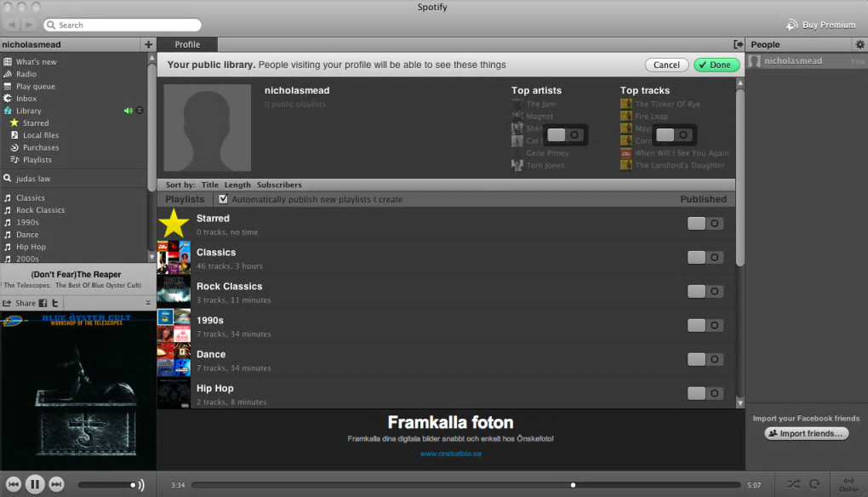
Task: Open the Radio section
Action: coord(26,73)
